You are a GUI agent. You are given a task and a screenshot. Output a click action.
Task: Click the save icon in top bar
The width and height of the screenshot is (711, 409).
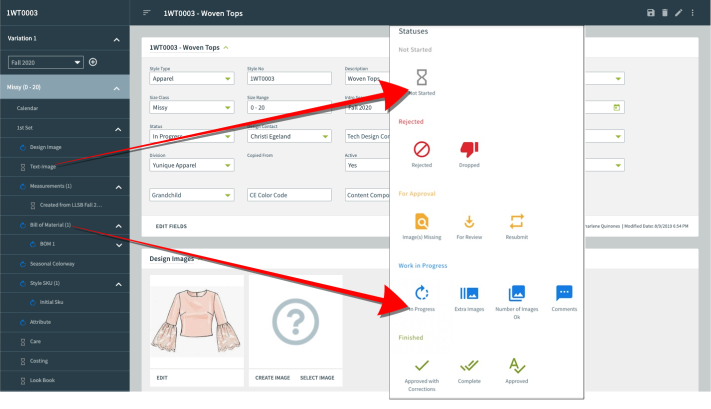click(651, 12)
